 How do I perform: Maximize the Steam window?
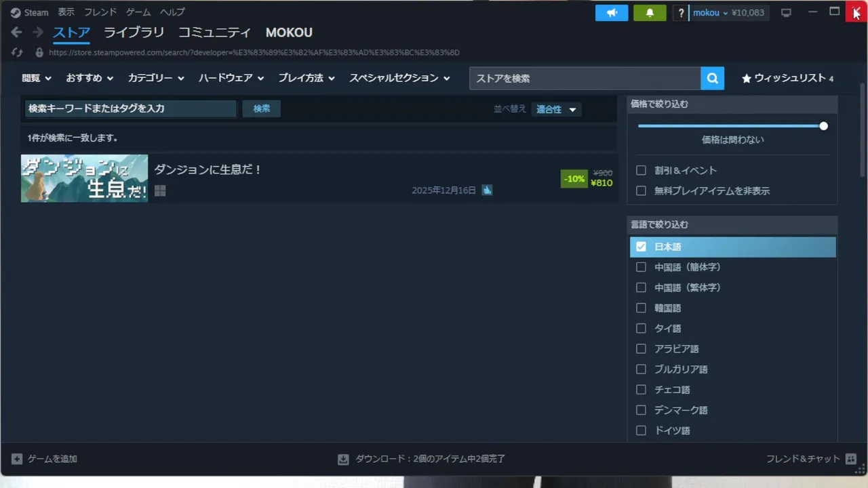[x=835, y=12]
